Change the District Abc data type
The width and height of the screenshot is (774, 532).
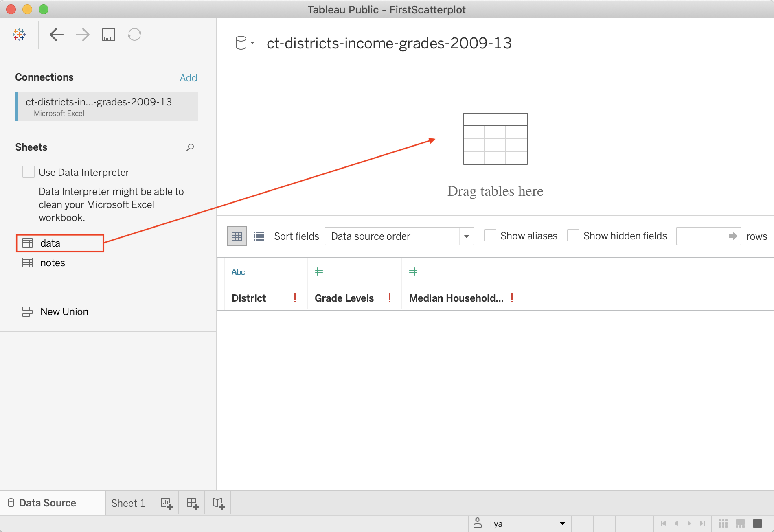click(x=238, y=272)
